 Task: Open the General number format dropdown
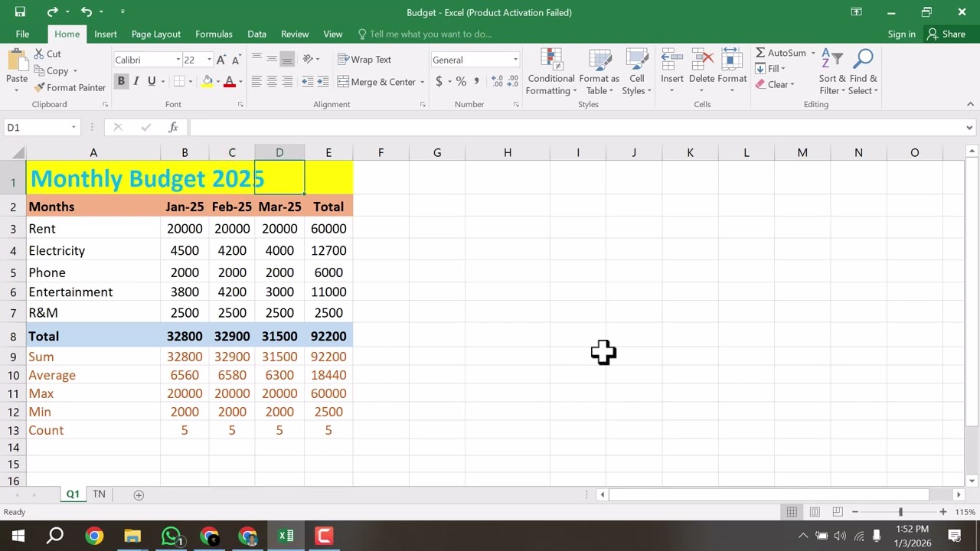click(x=515, y=60)
